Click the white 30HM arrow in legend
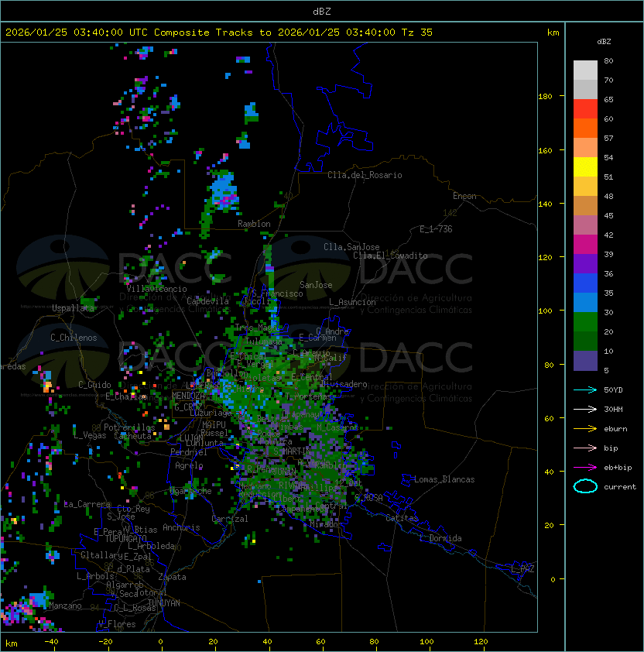This screenshot has width=644, height=652. pos(585,409)
